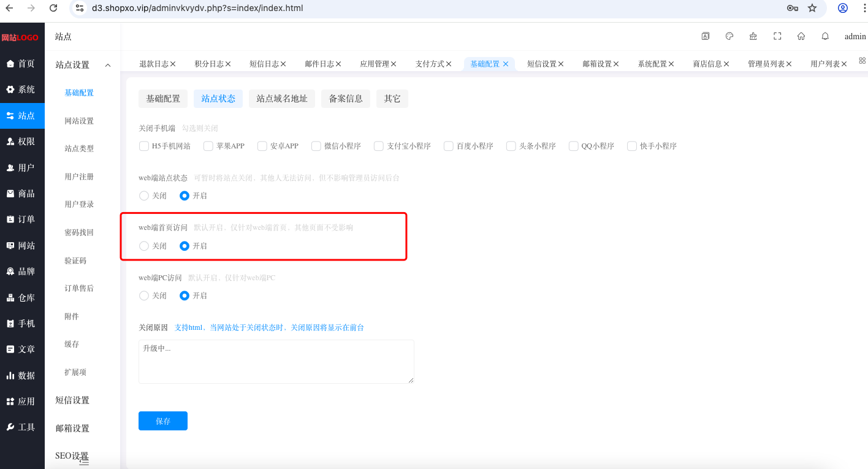Click the cache clear broom icon
Image resolution: width=868 pixels, height=469 pixels.
753,36
